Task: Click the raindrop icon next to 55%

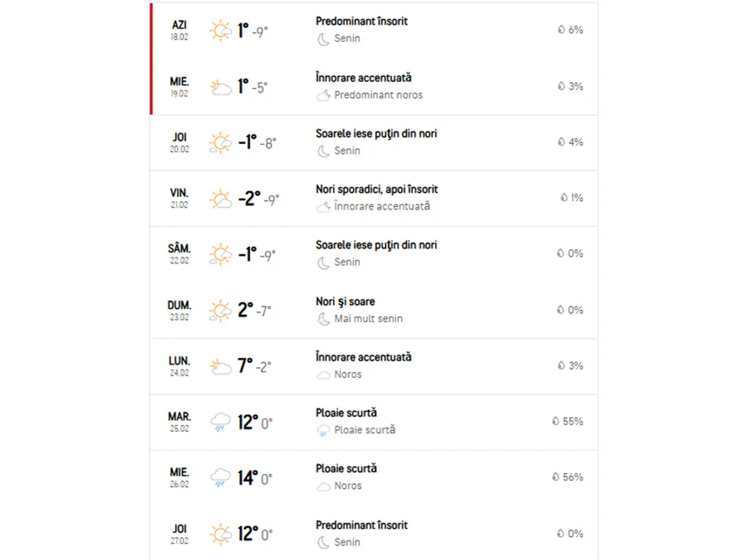Action: tap(555, 421)
